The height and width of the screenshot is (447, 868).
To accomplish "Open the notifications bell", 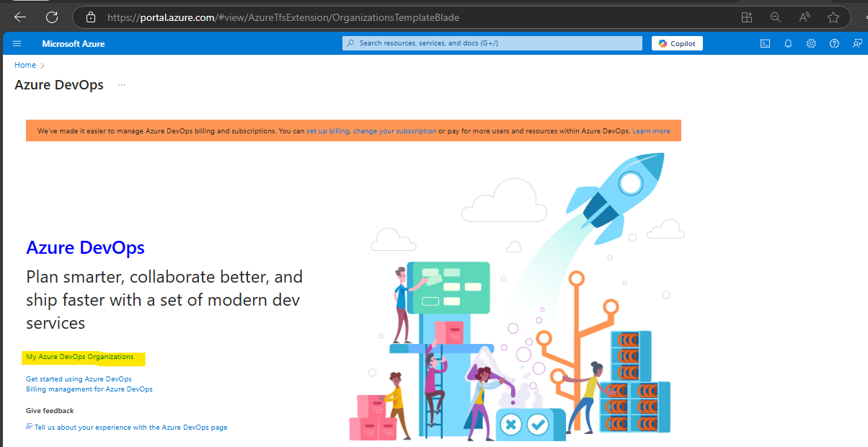I will [788, 44].
